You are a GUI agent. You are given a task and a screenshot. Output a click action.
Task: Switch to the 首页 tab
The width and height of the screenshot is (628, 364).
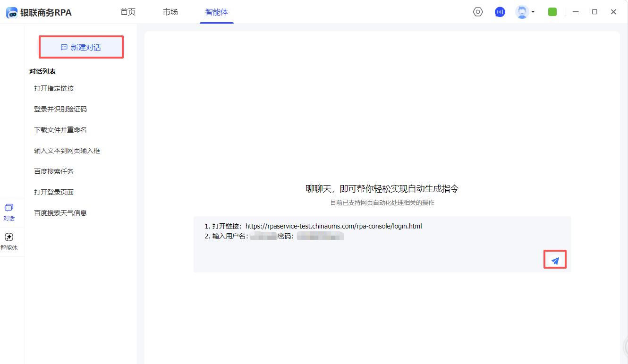click(x=128, y=12)
